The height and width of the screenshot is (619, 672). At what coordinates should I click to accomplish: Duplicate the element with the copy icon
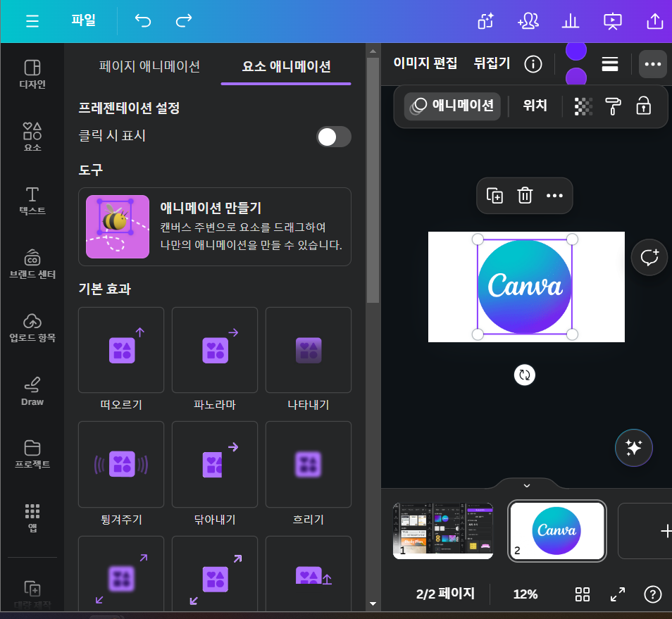[494, 196]
